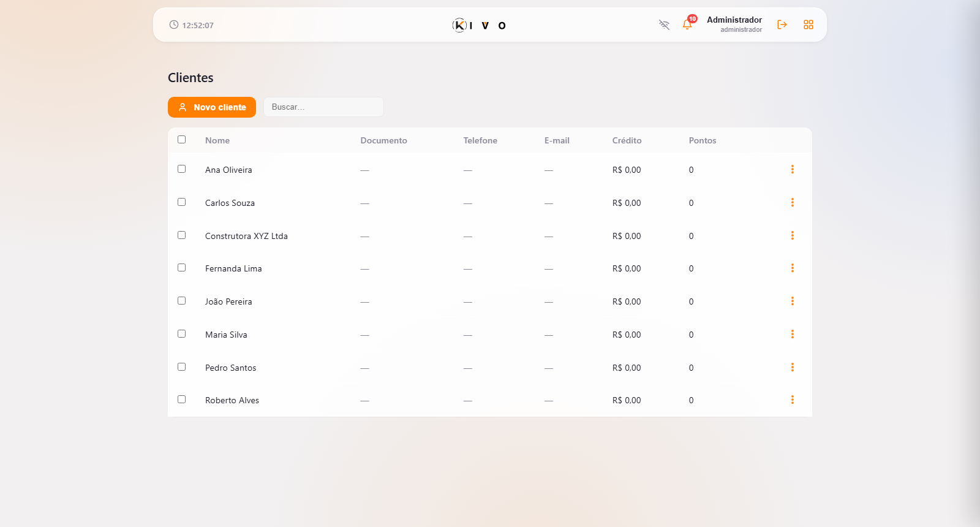Open the notifications bell
Image resolution: width=980 pixels, height=527 pixels.
click(687, 25)
